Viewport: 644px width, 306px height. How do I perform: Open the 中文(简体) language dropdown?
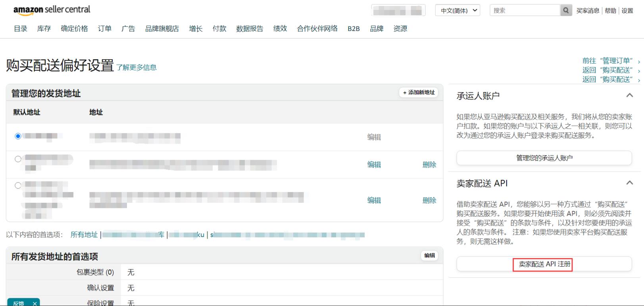tap(458, 11)
